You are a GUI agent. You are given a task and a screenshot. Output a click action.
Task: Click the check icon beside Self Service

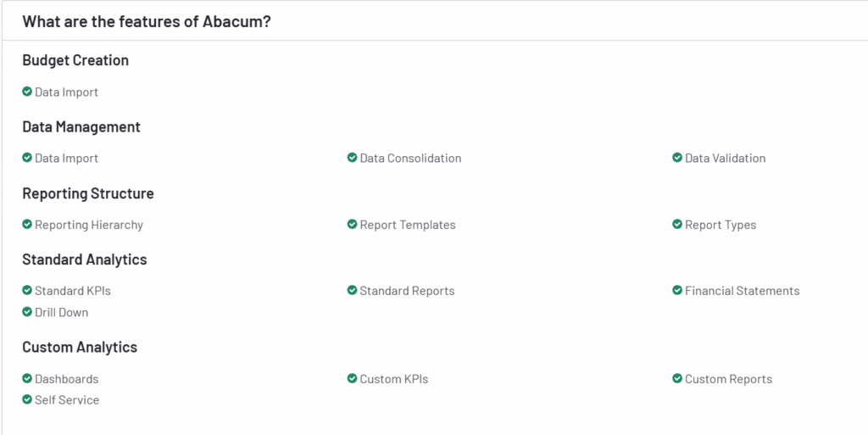[27, 399]
